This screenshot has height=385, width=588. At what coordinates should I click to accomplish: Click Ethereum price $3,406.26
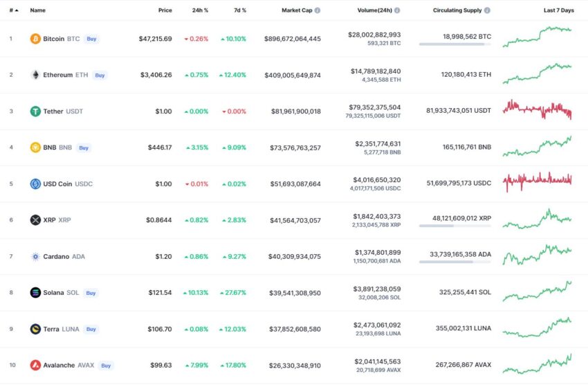point(156,75)
